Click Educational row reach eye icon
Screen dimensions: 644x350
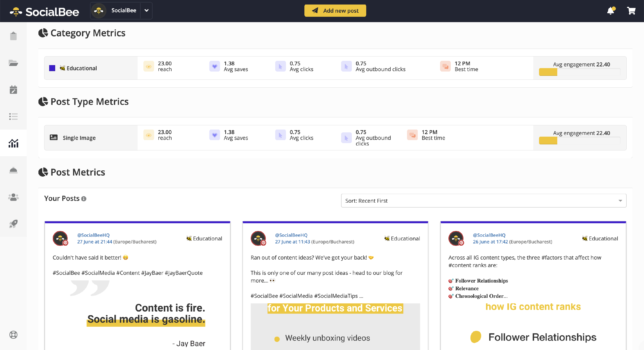click(x=149, y=66)
